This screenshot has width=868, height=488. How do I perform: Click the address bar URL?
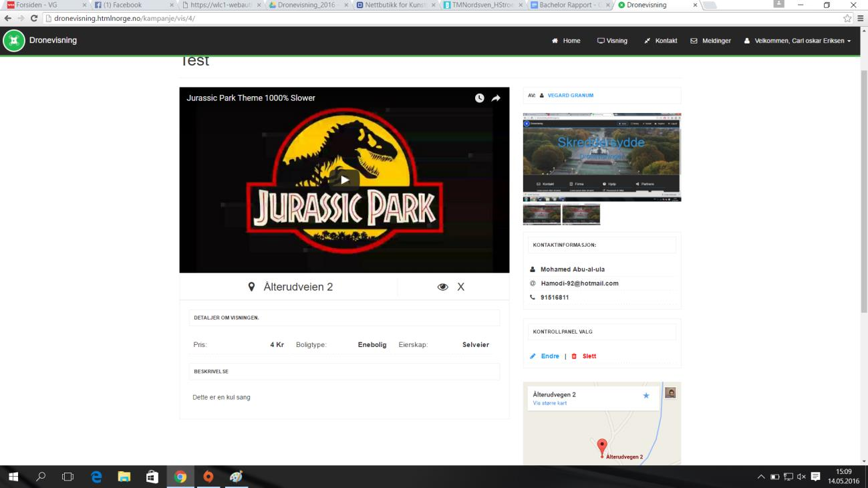coord(125,18)
